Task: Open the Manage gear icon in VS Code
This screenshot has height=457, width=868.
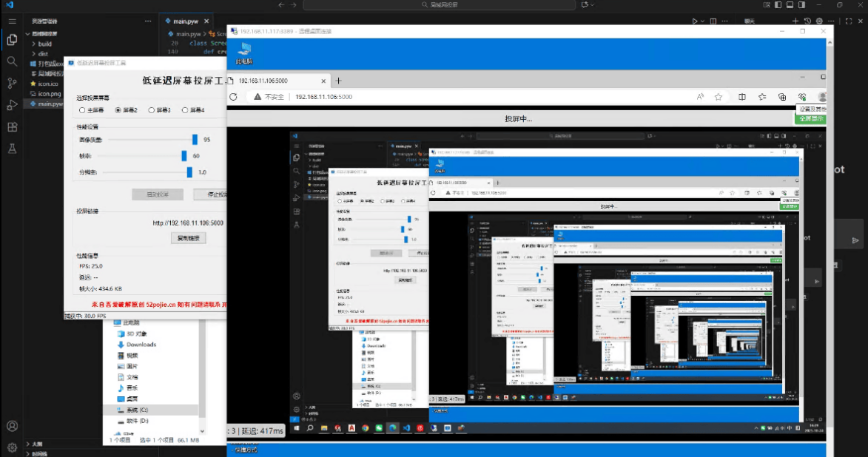Action: click(12, 447)
